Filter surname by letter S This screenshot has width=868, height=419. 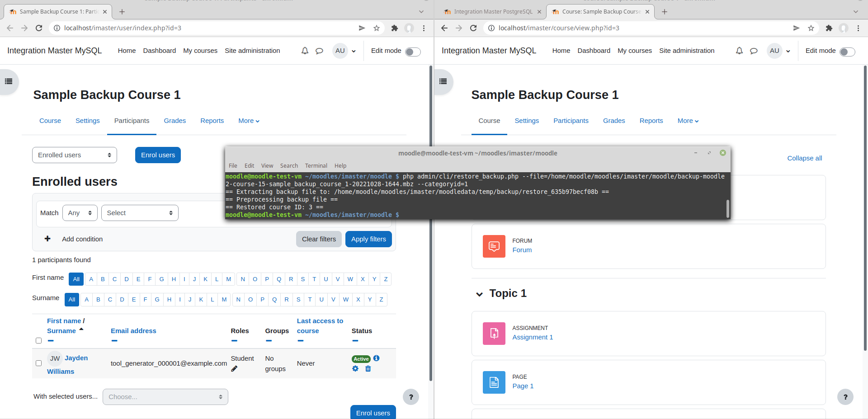[298, 300]
